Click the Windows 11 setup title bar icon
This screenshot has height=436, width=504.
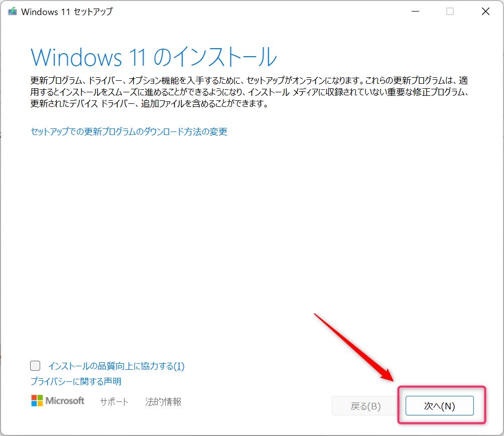pyautogui.click(x=12, y=12)
